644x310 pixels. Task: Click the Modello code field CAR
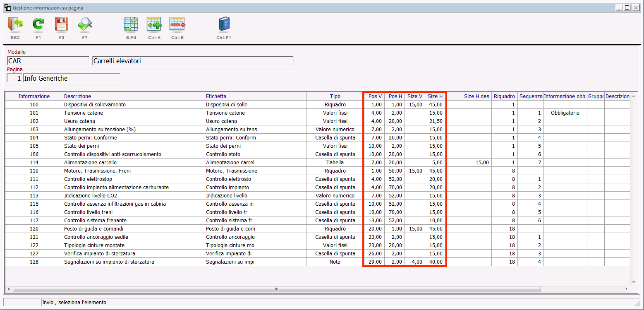point(48,61)
